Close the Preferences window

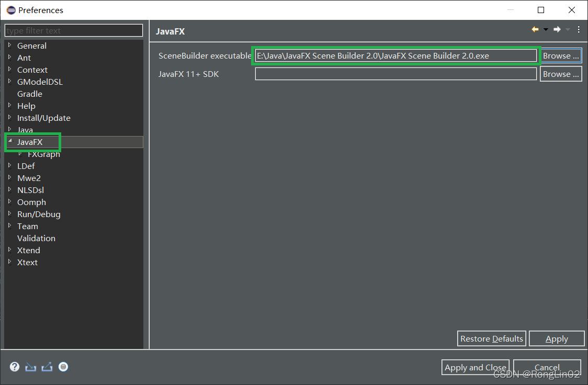(571, 10)
